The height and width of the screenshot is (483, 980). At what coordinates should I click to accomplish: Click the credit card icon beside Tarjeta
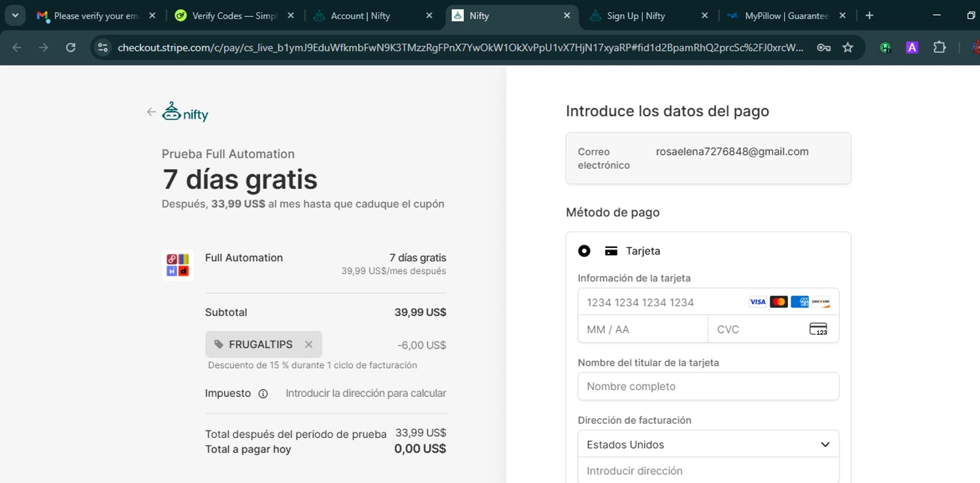point(611,251)
